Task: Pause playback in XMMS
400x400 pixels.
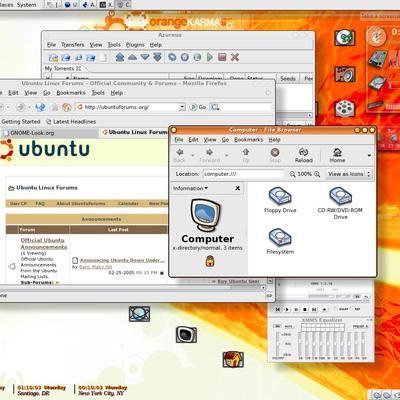Action: pos(296,309)
